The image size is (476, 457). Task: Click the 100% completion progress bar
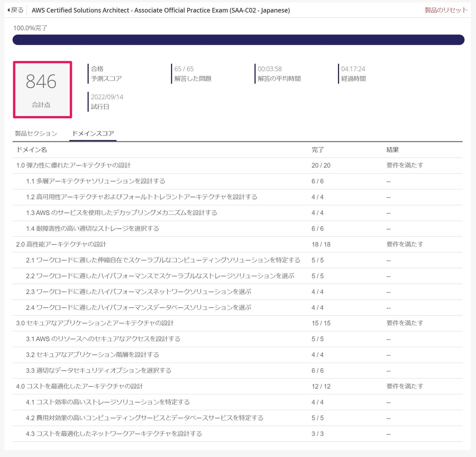238,40
